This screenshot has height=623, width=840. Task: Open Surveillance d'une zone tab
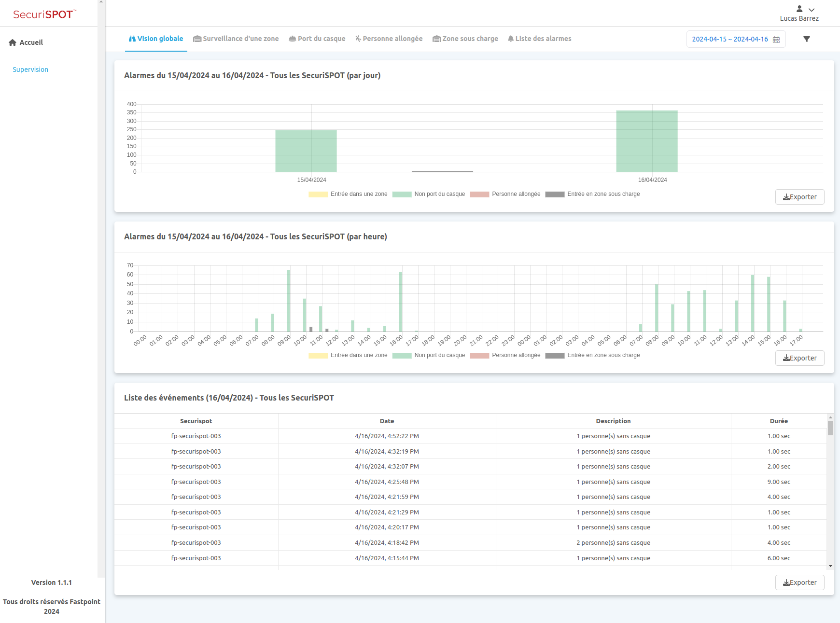coord(236,39)
